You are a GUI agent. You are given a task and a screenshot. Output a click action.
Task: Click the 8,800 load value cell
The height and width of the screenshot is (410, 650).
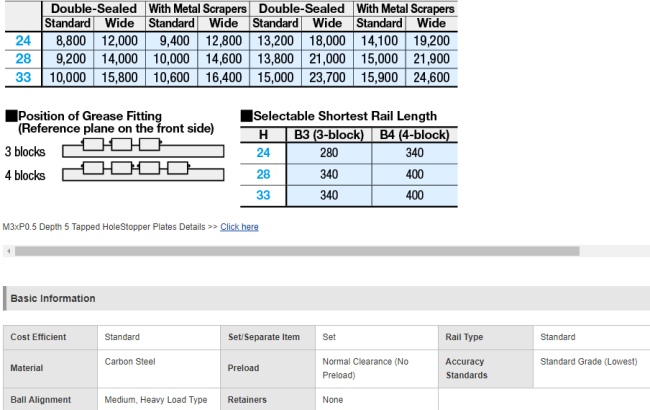68,41
